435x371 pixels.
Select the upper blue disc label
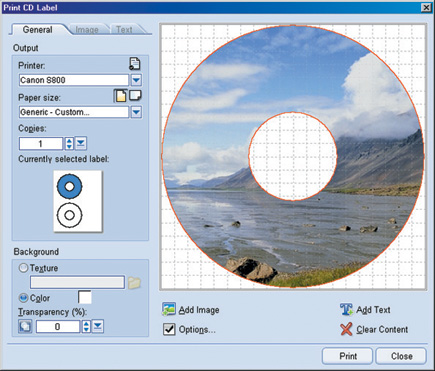69,186
